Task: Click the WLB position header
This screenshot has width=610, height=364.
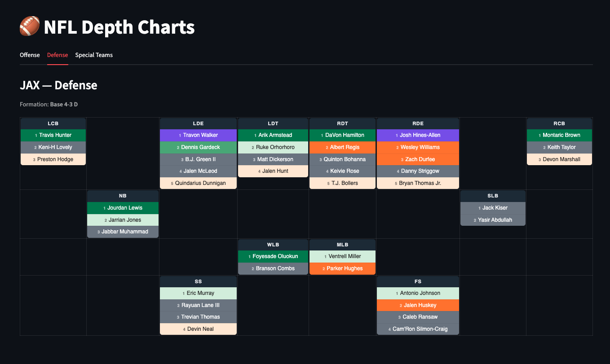Action: 273,245
